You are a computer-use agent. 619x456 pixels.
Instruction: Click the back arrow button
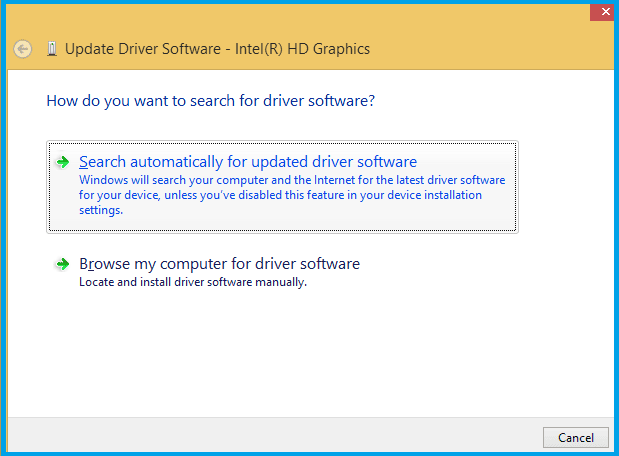coord(23,49)
